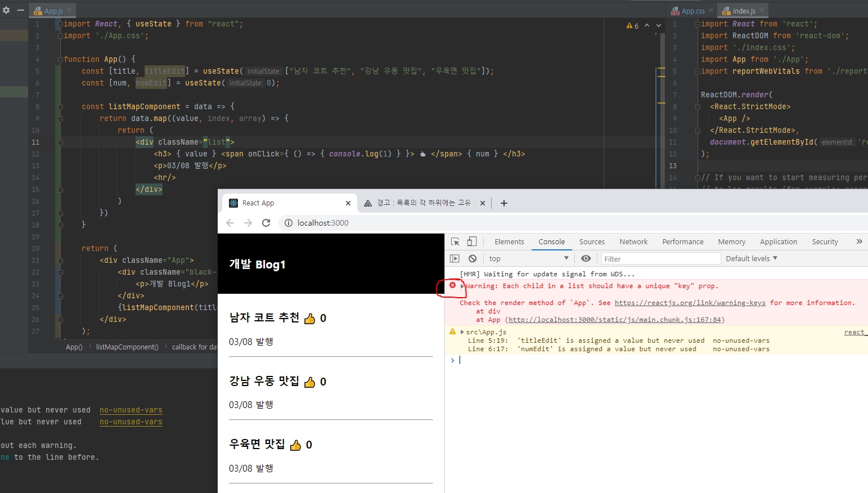The width and height of the screenshot is (868, 493).
Task: Collapse the listMapComponent fold marker on line 8
Action: (x=60, y=106)
